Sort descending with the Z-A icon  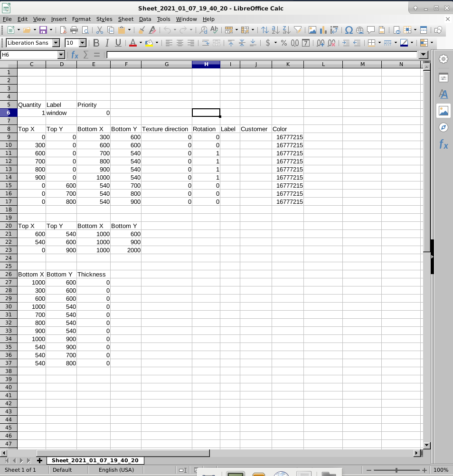tap(286, 30)
